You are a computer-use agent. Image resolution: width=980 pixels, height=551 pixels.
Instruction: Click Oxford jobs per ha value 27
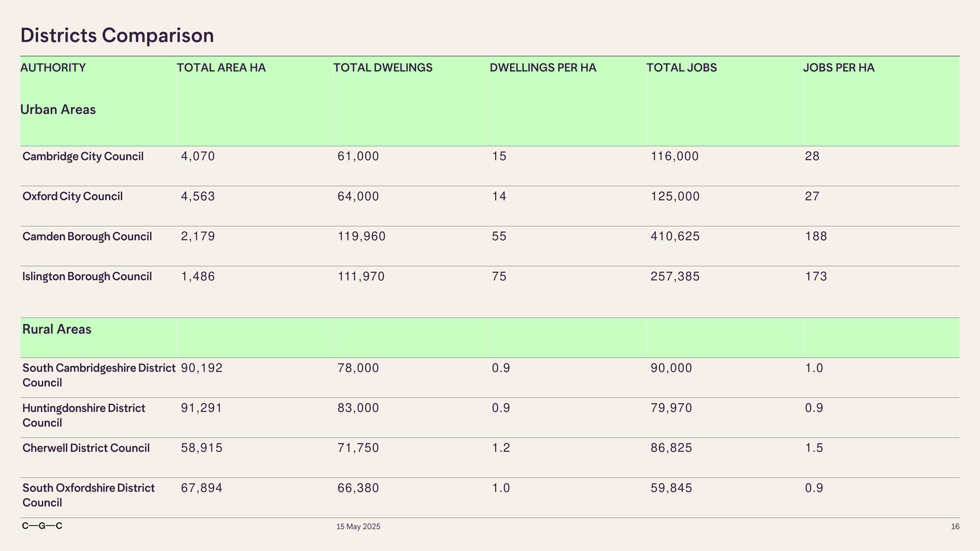[x=812, y=196]
